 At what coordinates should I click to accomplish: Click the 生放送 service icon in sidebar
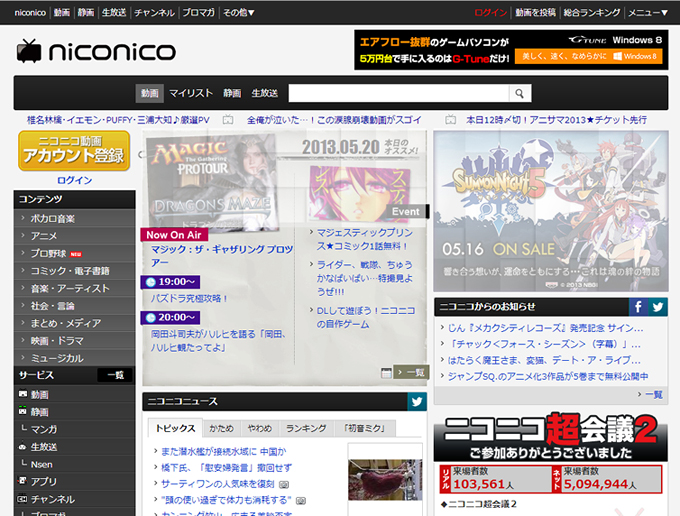pyautogui.click(x=23, y=447)
